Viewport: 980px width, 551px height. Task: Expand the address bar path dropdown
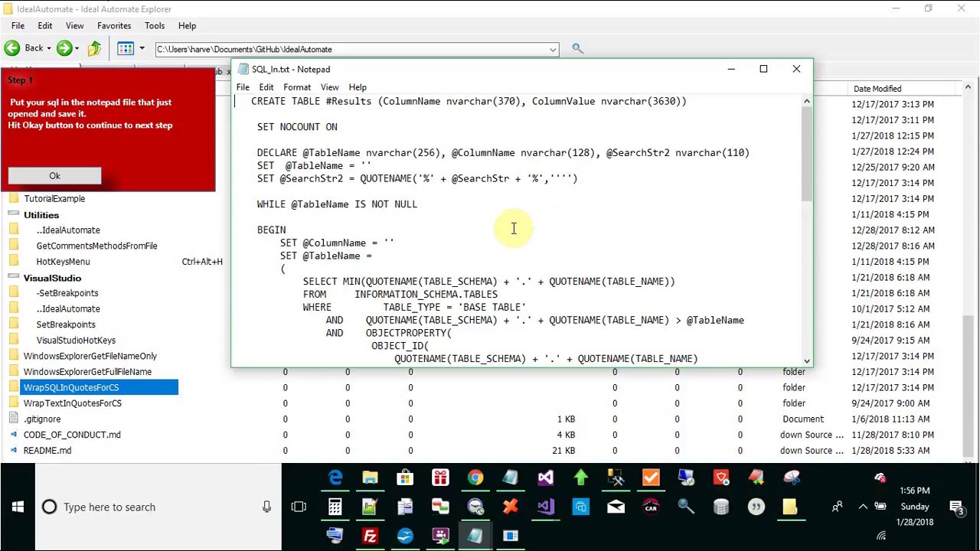point(552,50)
